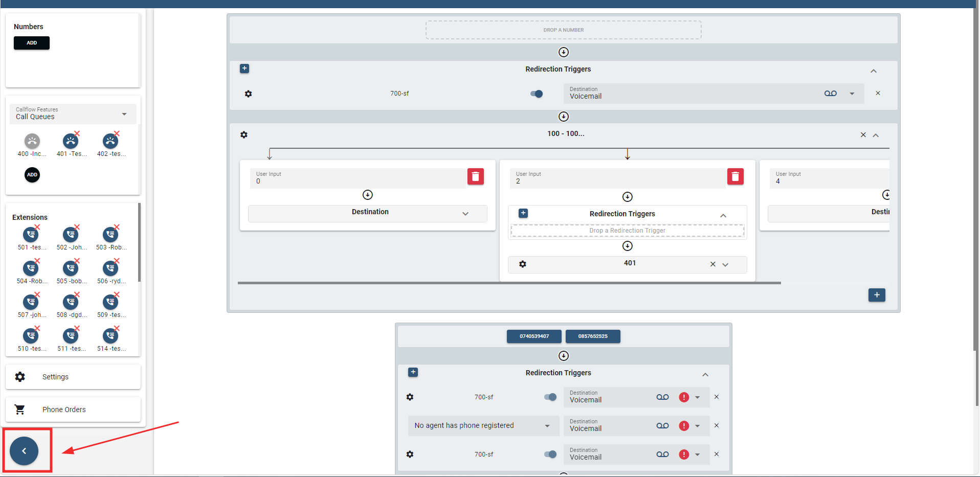The height and width of the screenshot is (477, 980).
Task: Click the 0740539407 number button
Action: pyautogui.click(x=534, y=336)
